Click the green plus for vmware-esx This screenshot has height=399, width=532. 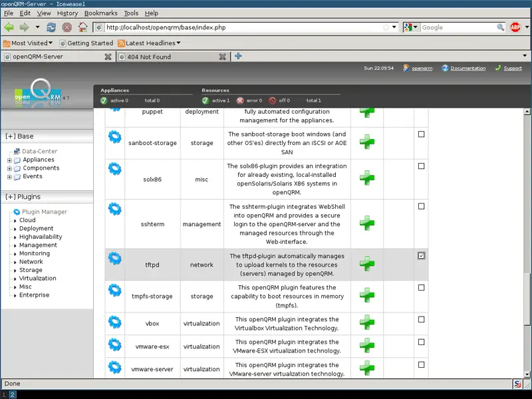367,345
